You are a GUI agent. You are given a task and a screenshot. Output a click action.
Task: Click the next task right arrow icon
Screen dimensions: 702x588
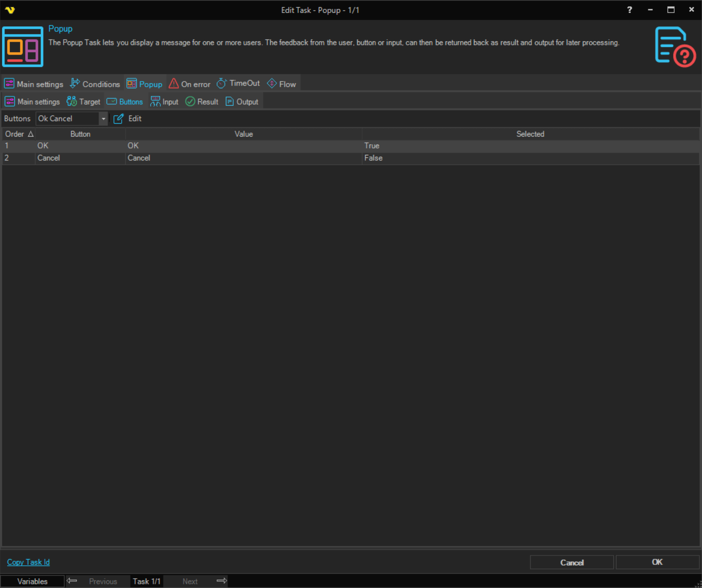(x=222, y=581)
